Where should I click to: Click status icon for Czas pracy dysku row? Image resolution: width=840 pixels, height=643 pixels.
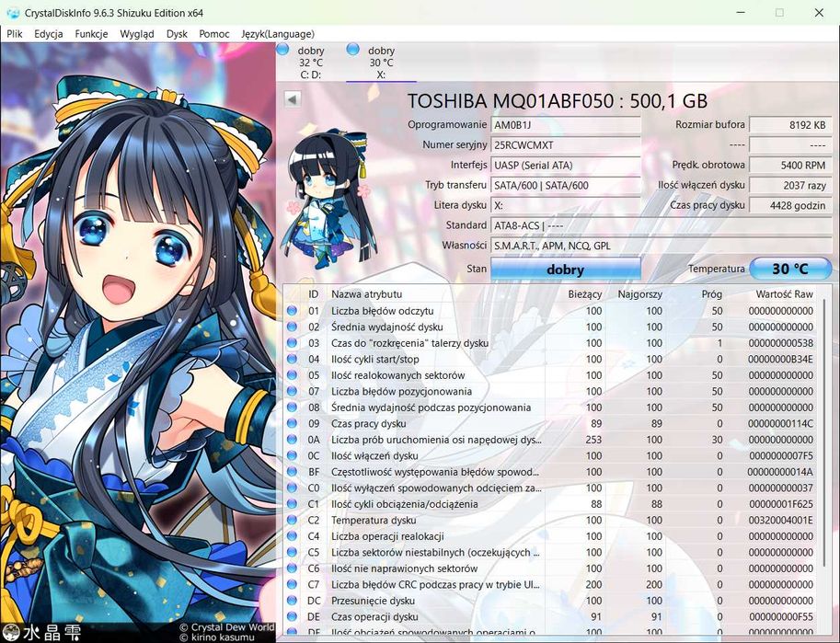coord(292,423)
